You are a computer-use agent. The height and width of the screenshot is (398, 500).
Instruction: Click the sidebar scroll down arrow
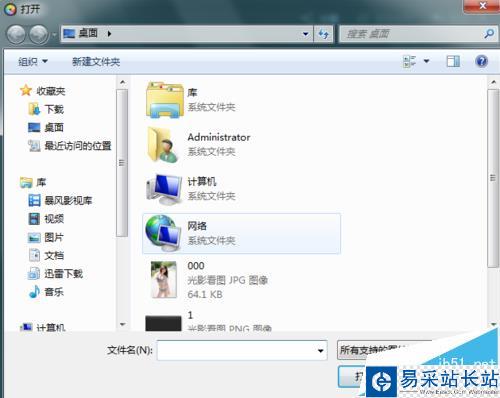(x=122, y=324)
